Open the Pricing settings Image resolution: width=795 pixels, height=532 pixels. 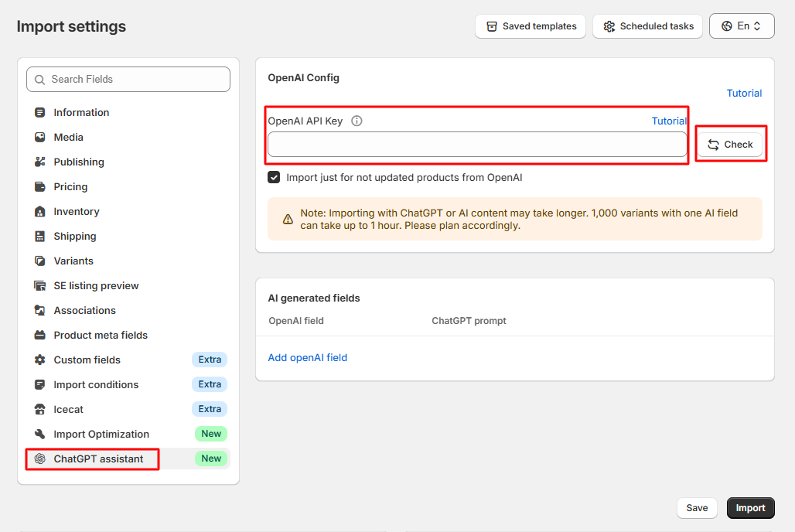tap(128, 186)
